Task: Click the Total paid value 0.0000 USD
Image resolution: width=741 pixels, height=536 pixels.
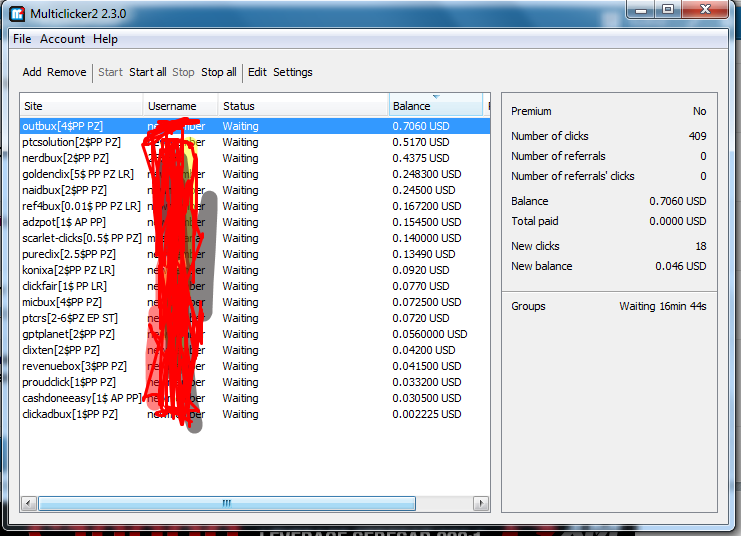Action: (678, 221)
